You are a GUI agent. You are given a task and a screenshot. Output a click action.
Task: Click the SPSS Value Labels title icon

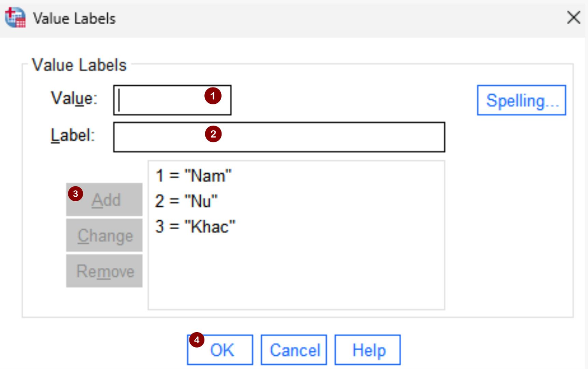pyautogui.click(x=15, y=18)
